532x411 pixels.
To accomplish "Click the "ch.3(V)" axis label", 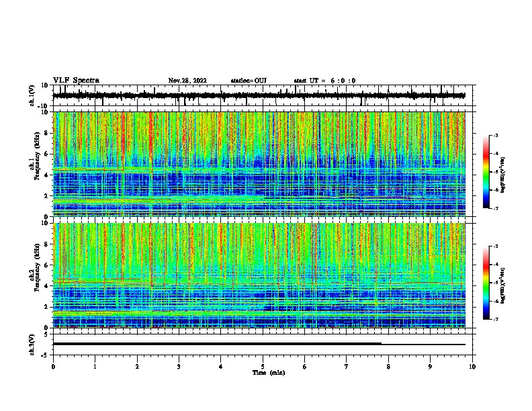I will (32, 345).
